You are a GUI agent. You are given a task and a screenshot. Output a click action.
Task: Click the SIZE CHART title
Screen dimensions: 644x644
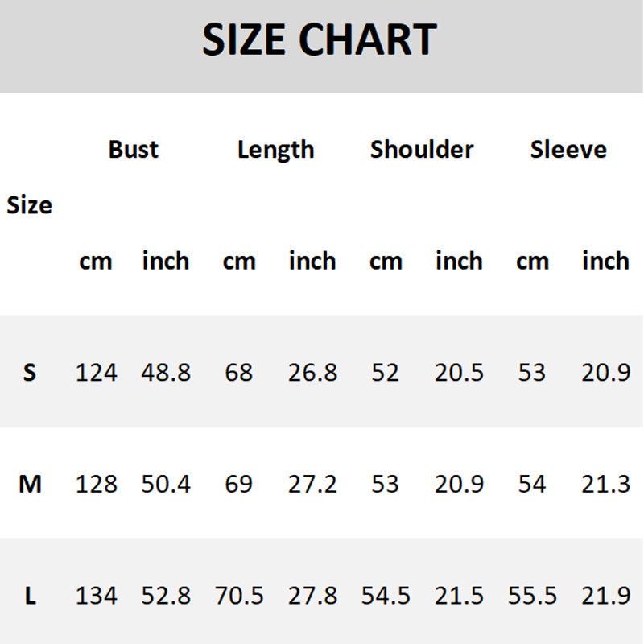(x=320, y=40)
